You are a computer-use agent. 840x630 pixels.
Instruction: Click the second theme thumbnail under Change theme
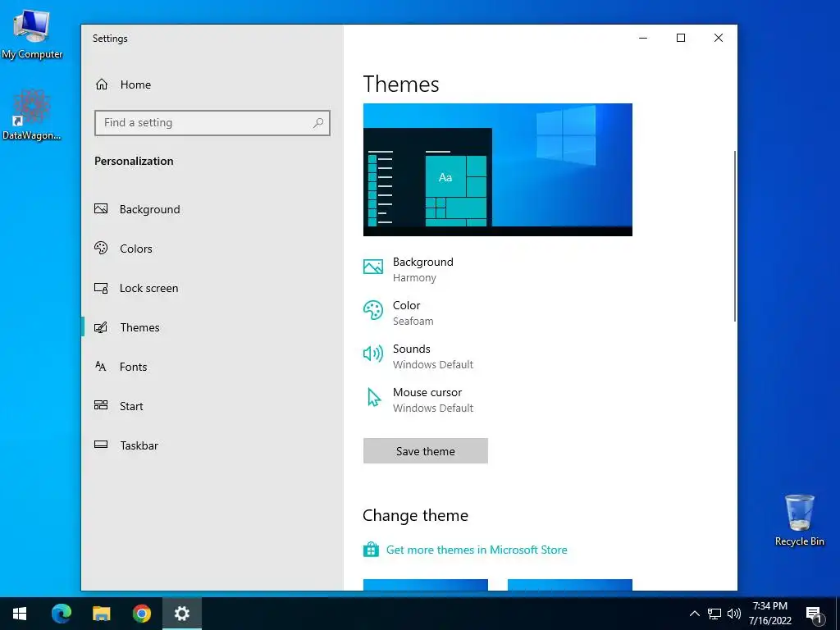[569, 584]
